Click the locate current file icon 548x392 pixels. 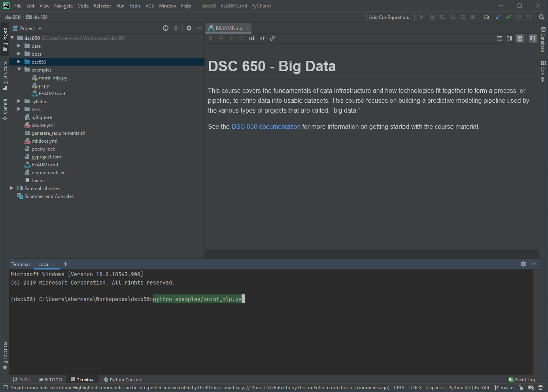(x=166, y=28)
